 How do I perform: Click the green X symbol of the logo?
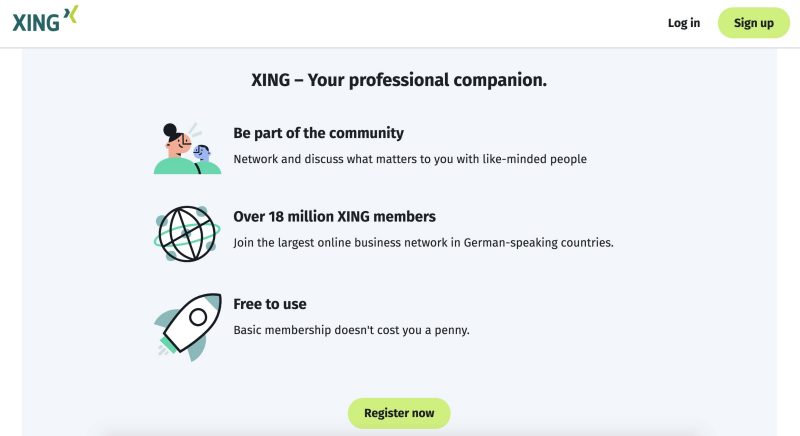click(71, 14)
